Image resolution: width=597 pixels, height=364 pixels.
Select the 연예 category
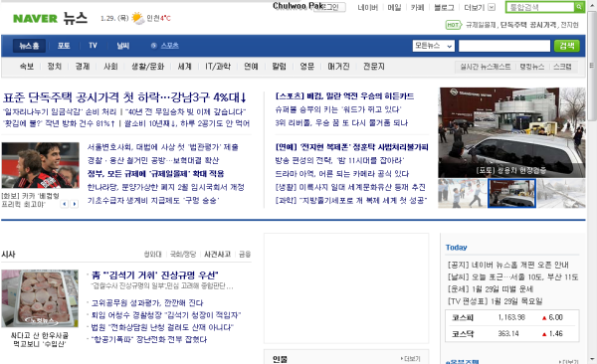(x=251, y=67)
